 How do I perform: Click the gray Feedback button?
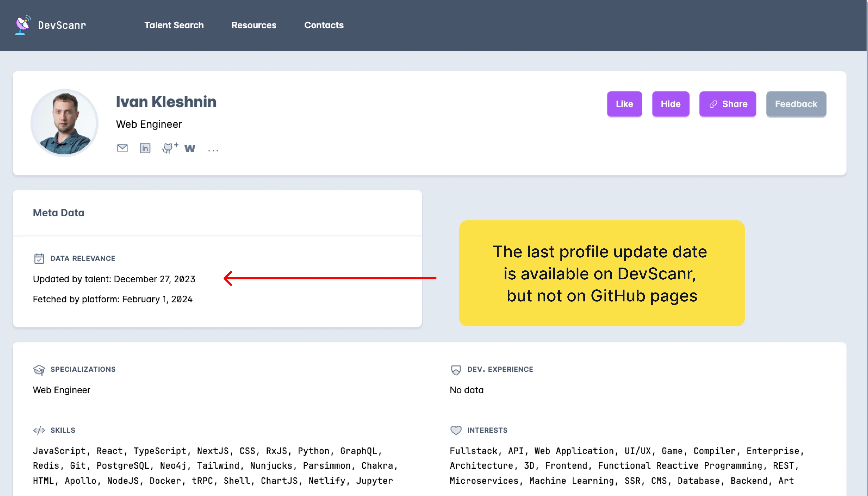[796, 104]
